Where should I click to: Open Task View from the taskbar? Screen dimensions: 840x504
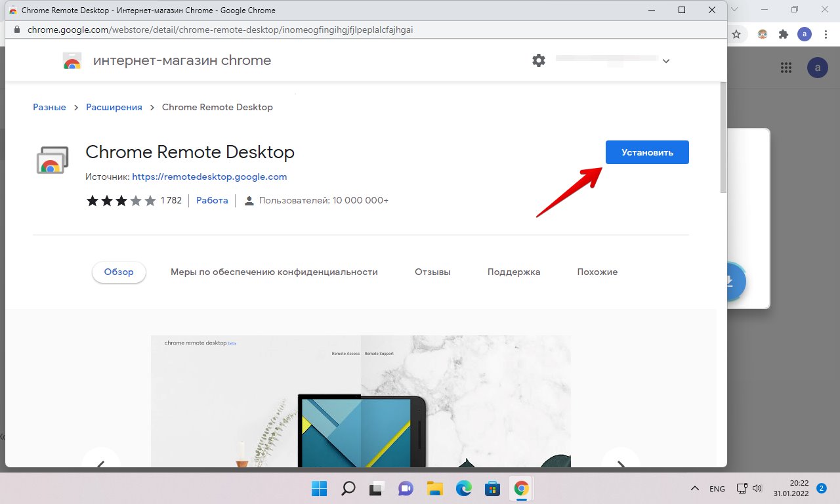[x=377, y=488]
